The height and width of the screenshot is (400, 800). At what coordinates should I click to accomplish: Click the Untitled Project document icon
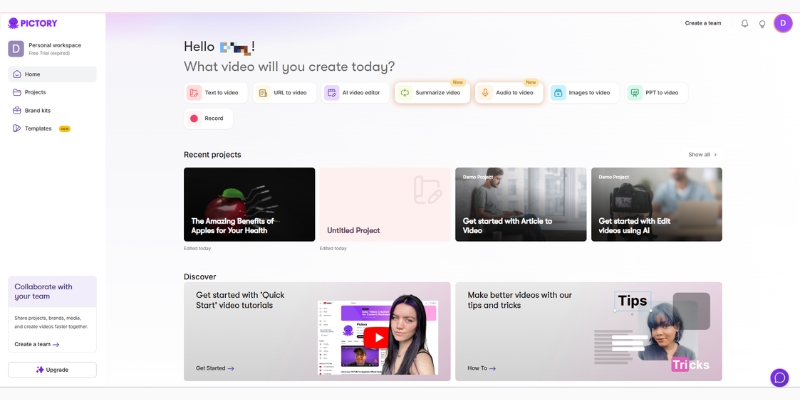427,190
